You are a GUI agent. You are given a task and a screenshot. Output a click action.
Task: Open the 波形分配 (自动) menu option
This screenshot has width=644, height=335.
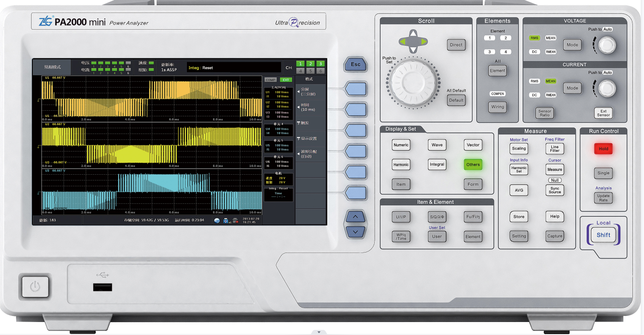pos(310,154)
